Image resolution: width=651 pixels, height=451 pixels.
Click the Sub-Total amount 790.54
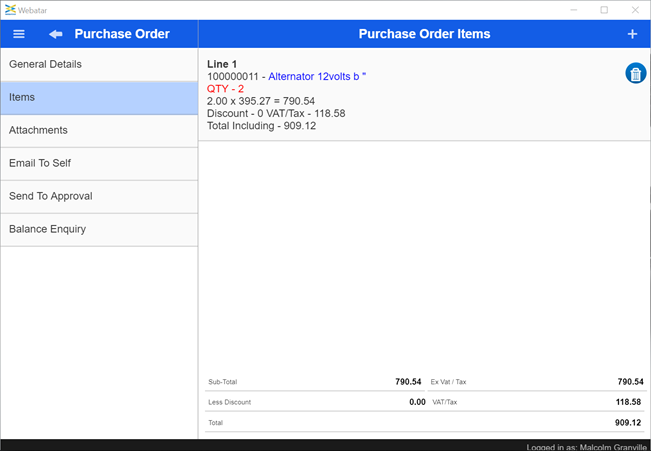point(410,382)
